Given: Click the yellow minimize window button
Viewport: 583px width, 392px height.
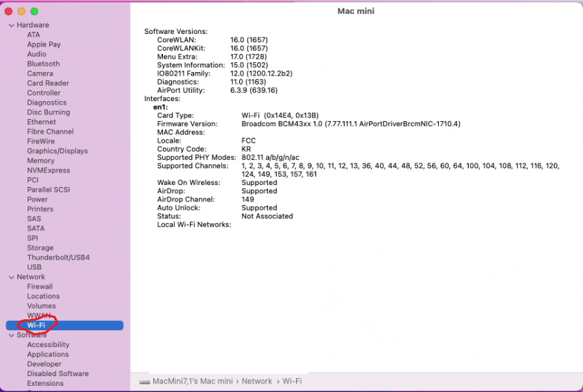Looking at the screenshot, I should (21, 11).
